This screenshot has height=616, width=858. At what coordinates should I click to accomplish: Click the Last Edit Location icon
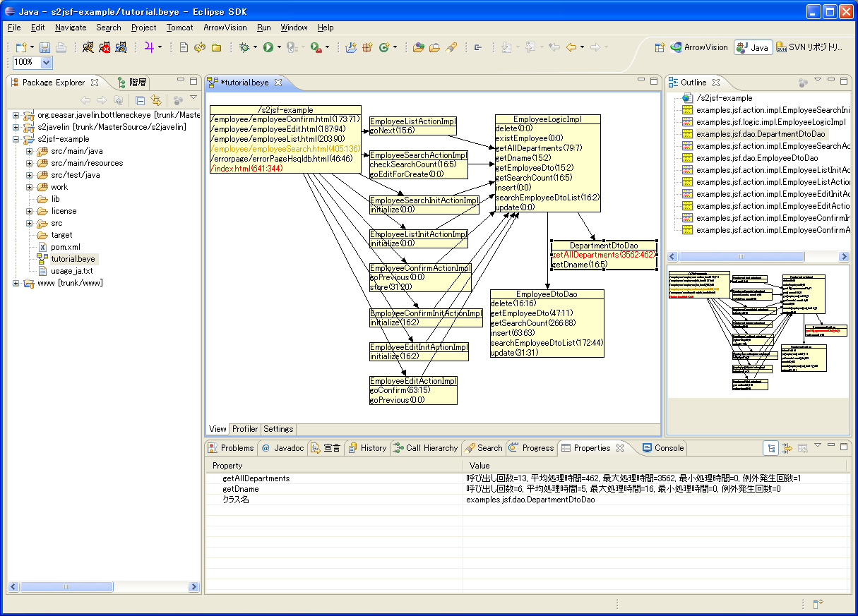pos(554,47)
